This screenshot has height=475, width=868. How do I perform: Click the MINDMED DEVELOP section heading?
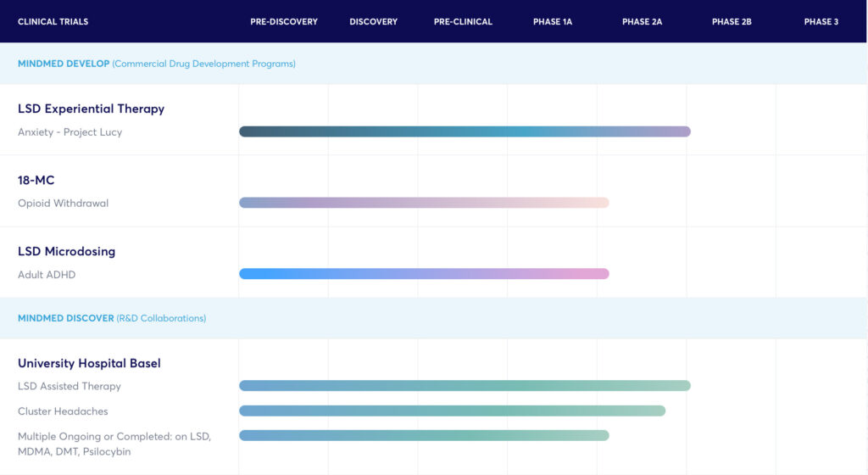point(157,64)
